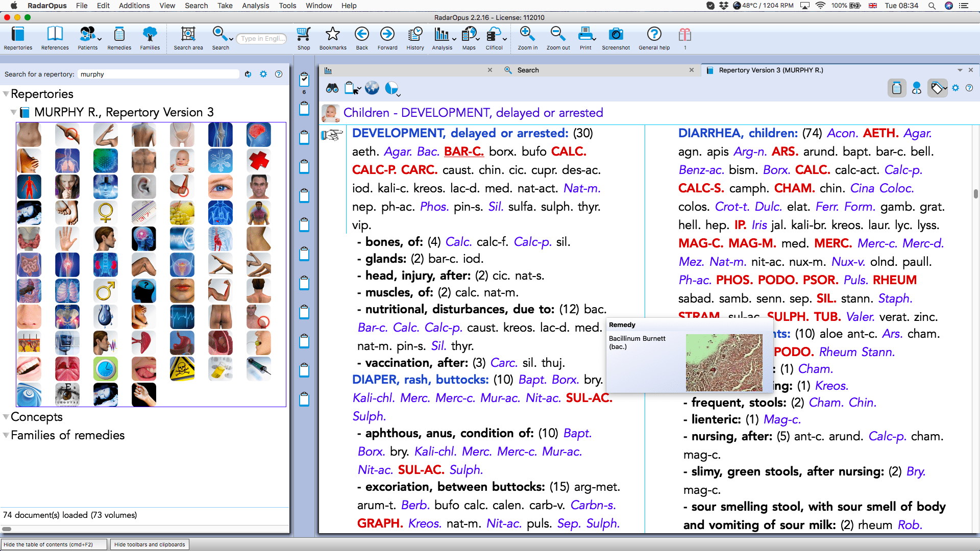Take a Screenshot with camera icon

[616, 34]
